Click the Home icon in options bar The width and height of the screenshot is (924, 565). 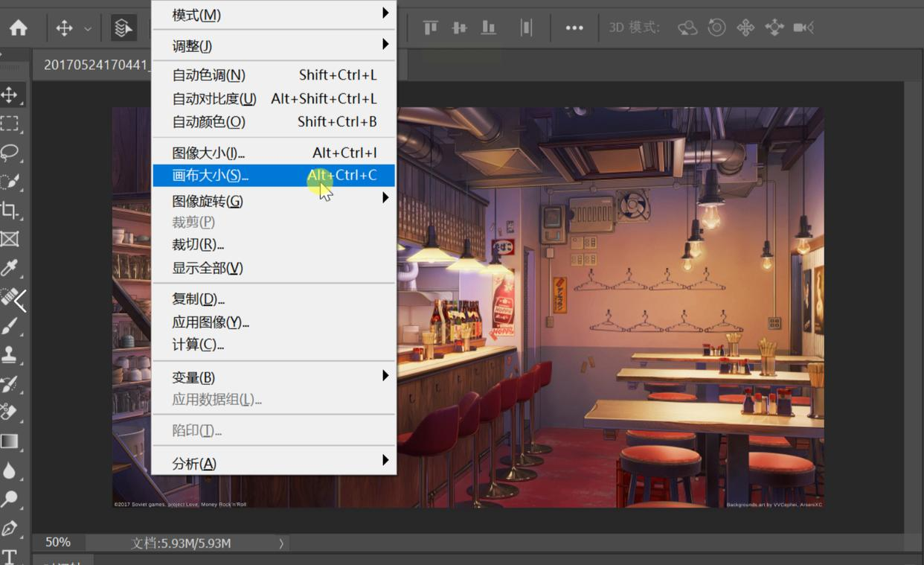tap(19, 28)
